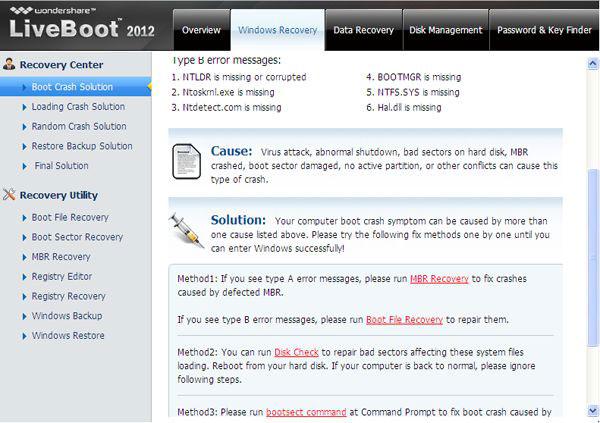Screen dimensions: 600x423
Task: Launch Boot File Recovery from sidebar
Action: tap(70, 217)
